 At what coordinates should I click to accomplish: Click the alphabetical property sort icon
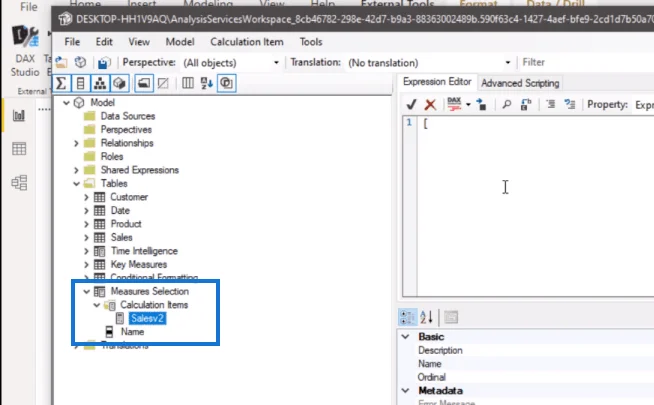[426, 317]
